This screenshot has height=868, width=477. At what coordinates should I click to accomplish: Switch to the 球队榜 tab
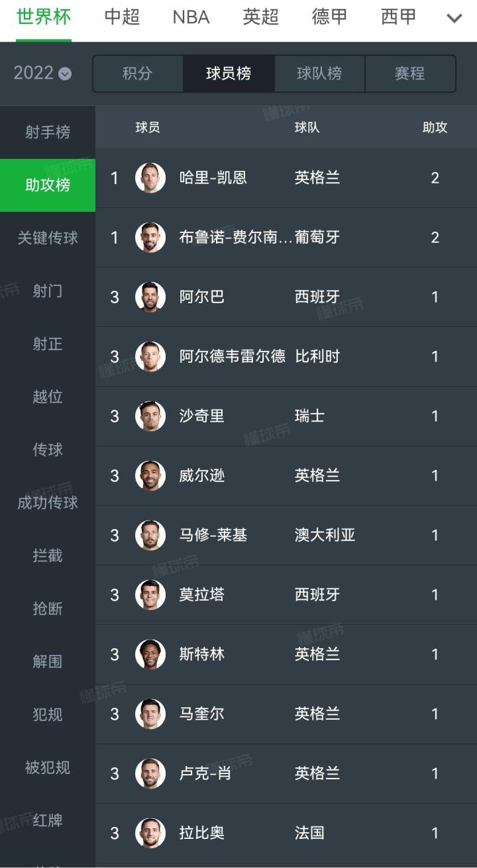click(x=319, y=73)
